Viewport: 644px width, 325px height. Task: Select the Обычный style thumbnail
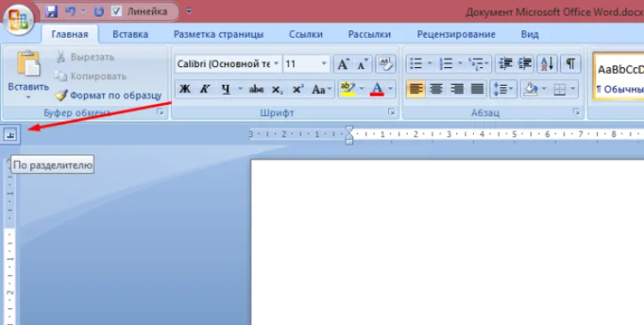point(619,77)
